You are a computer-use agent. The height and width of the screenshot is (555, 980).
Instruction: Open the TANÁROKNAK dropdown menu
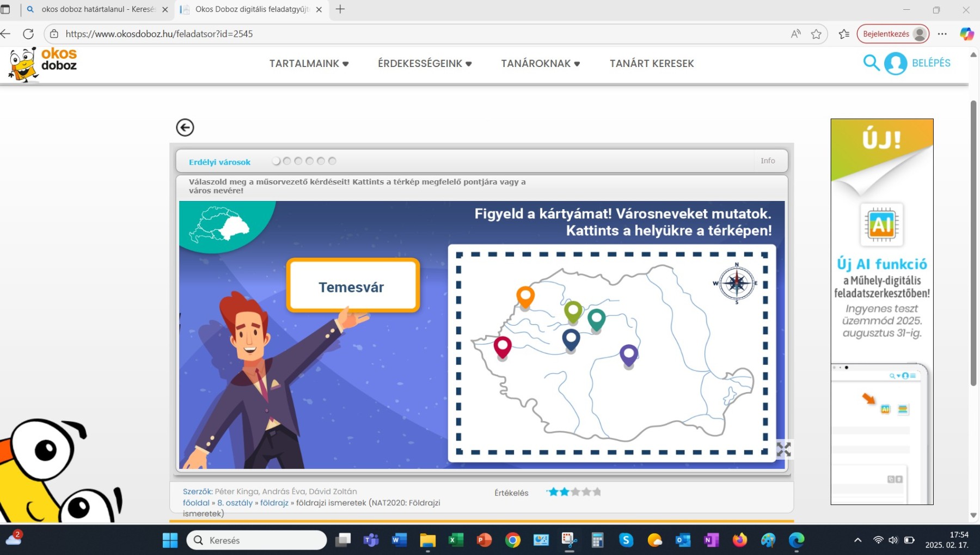pos(540,64)
